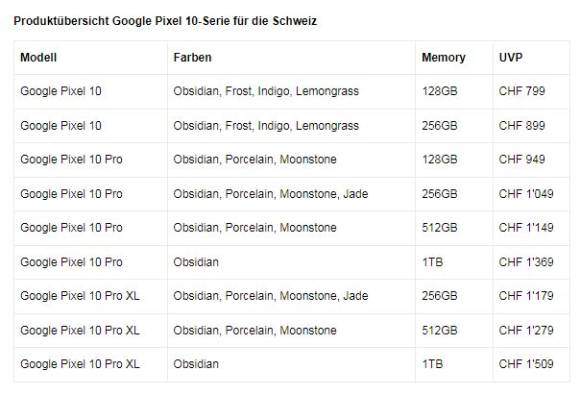The image size is (580, 395).
Task: Click the CHF 1'369 price cell
Action: [x=526, y=262]
